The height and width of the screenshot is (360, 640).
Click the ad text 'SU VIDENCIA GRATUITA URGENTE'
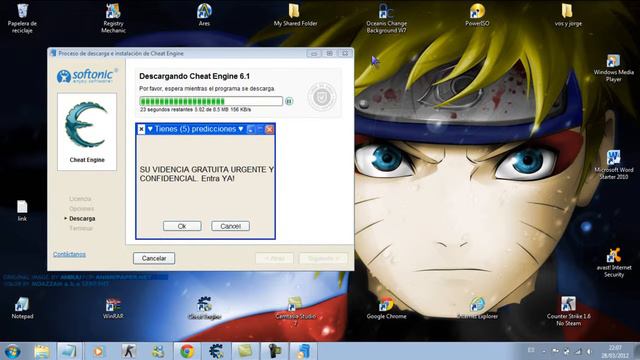[x=204, y=169]
